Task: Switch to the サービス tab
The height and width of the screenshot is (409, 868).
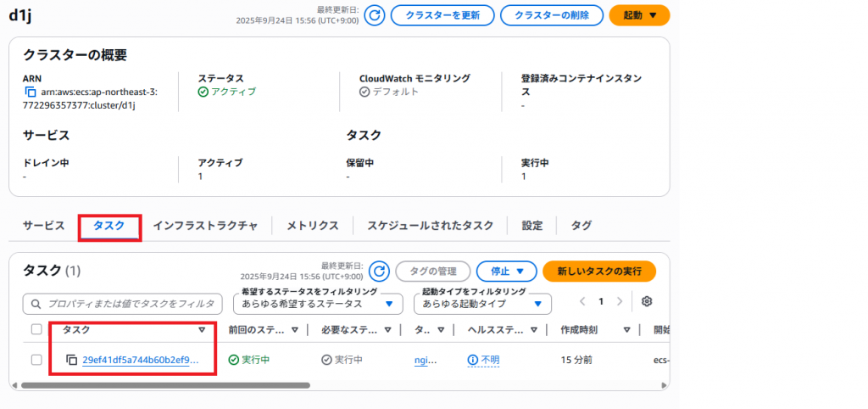Action: 44,226
